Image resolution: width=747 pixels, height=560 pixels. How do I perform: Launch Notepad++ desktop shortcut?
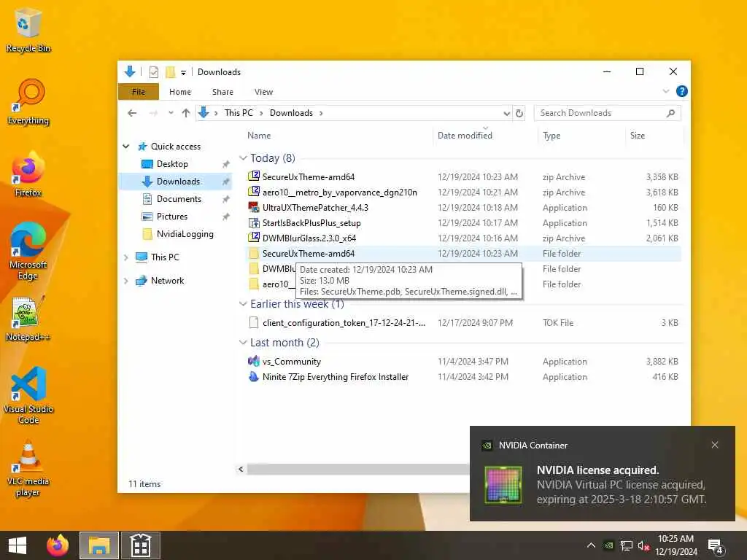(28, 319)
